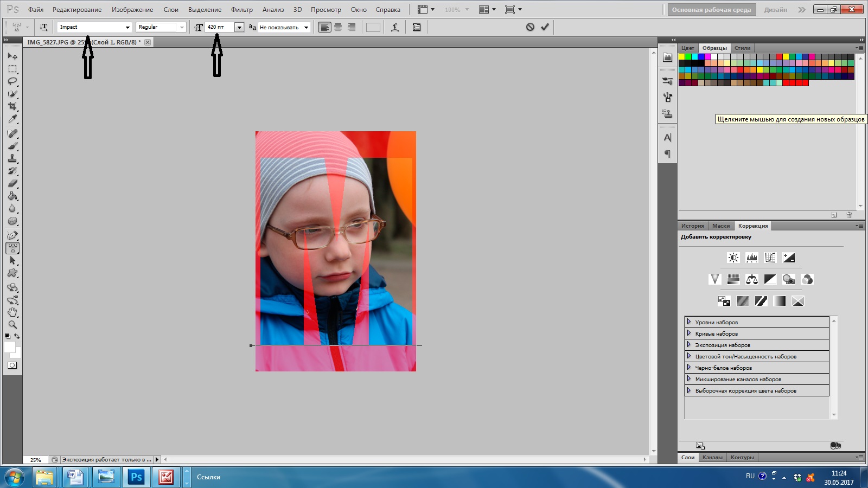Select the Eyedropper tool
Screen dimensions: 868x488
click(x=12, y=119)
